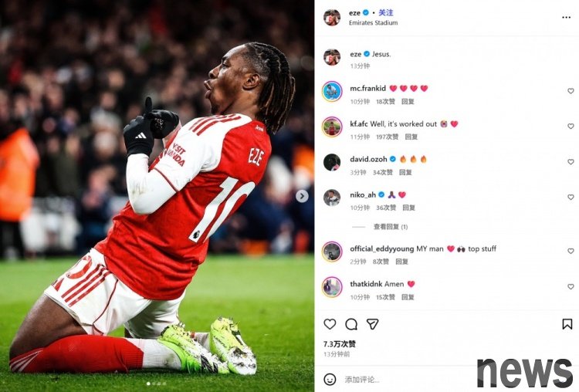Open the Emirates Stadium location
Viewport: 579px width, 392px height.
point(373,23)
